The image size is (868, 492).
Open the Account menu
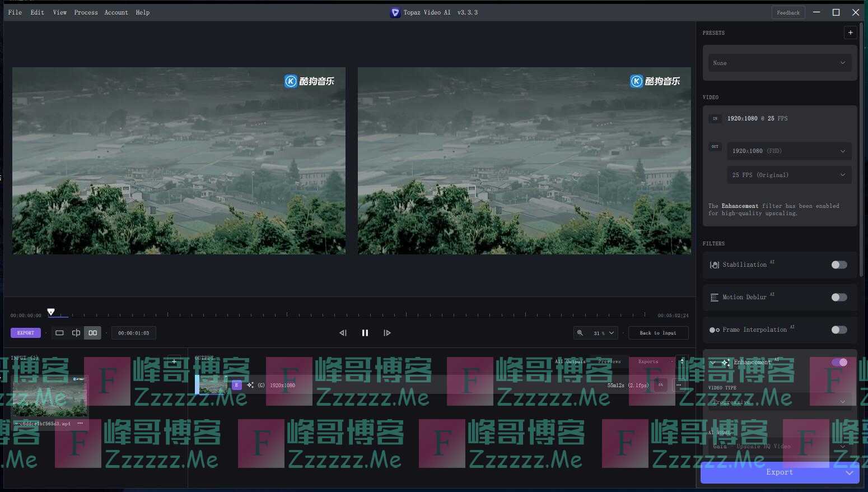[116, 12]
